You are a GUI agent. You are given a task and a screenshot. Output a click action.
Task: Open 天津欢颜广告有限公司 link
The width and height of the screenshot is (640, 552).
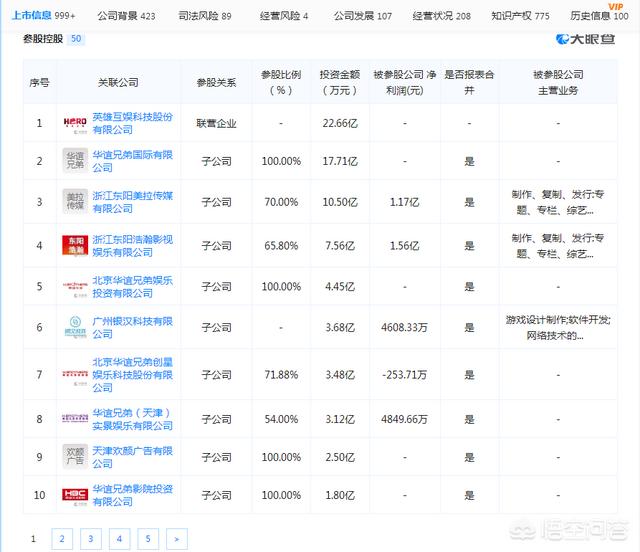(x=133, y=457)
